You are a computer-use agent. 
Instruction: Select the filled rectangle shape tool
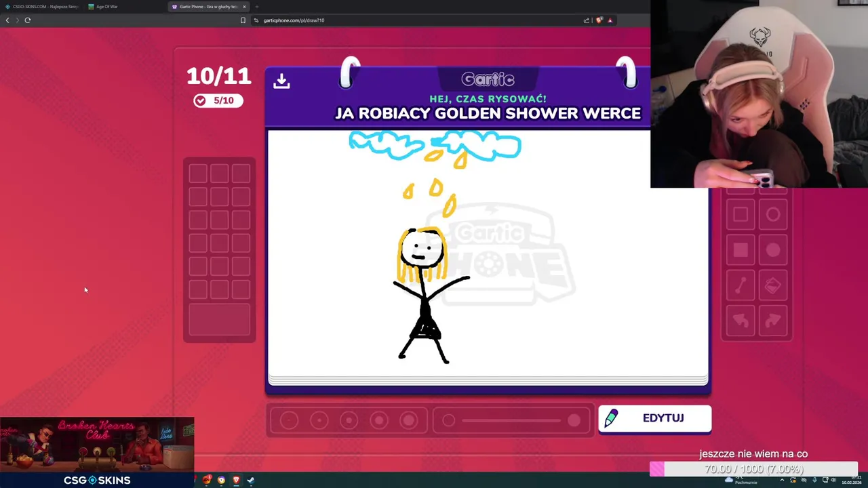click(741, 250)
